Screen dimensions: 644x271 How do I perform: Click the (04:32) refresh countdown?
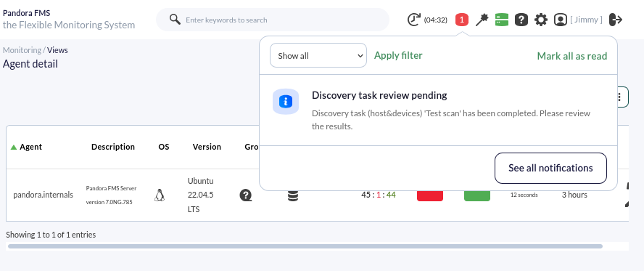coord(435,20)
